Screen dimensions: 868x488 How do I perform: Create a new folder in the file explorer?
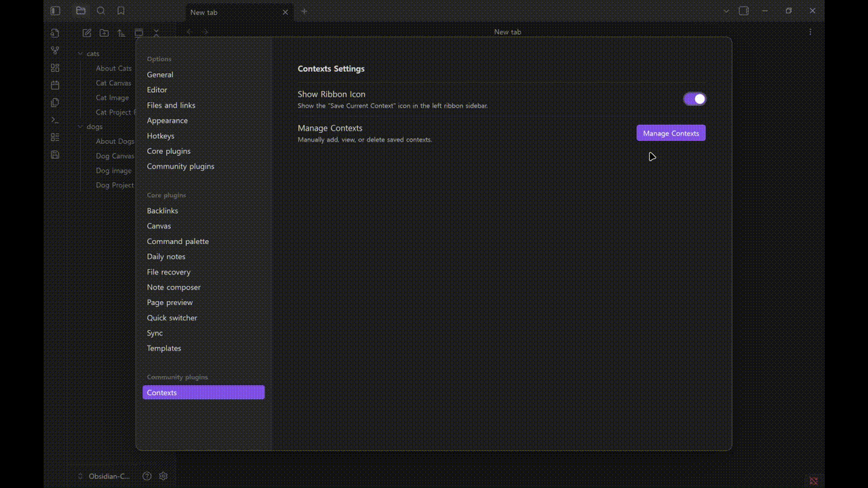(104, 33)
